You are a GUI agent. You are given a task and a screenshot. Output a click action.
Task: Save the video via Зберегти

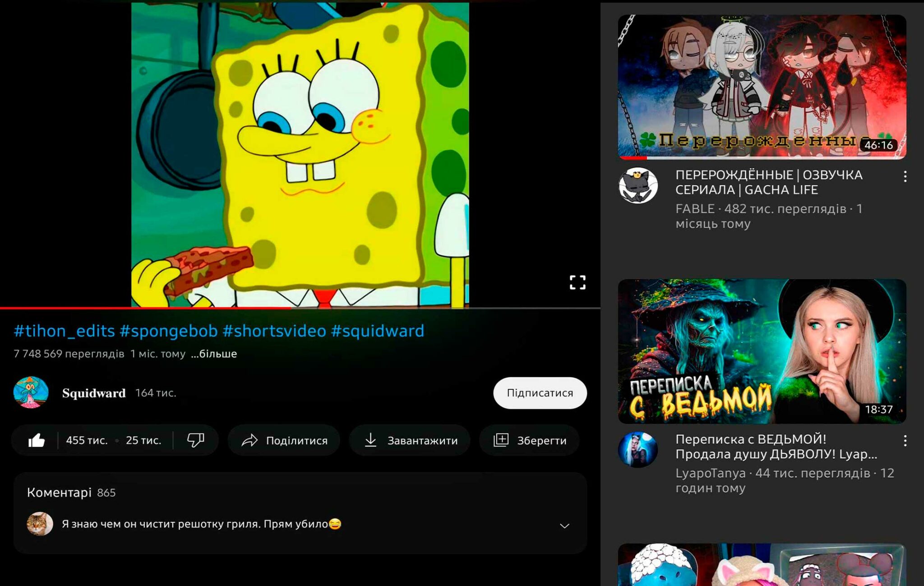tap(530, 440)
